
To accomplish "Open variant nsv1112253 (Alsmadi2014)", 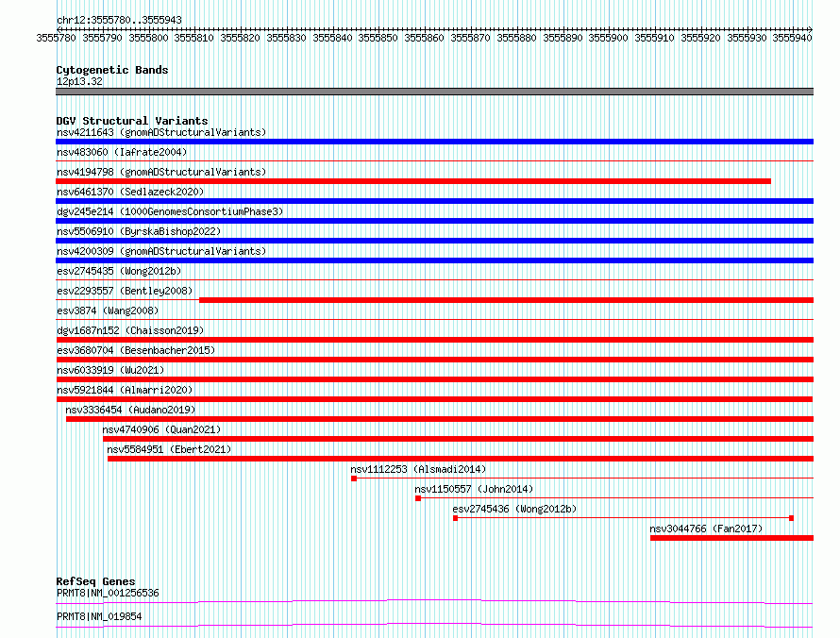I will (x=418, y=469).
